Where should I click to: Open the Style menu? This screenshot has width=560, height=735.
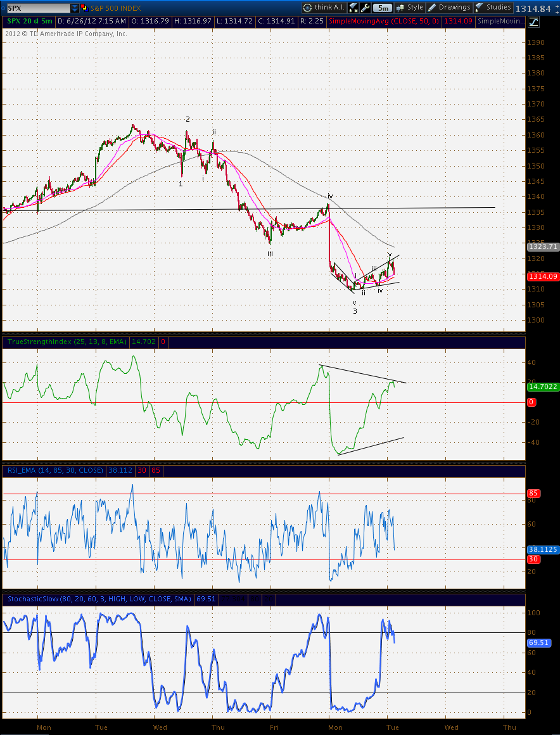[x=410, y=8]
